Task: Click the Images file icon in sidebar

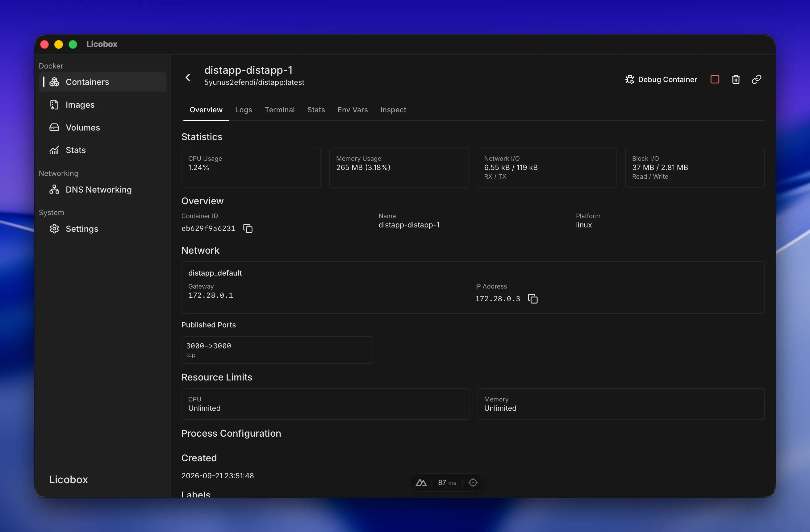Action: coord(54,105)
